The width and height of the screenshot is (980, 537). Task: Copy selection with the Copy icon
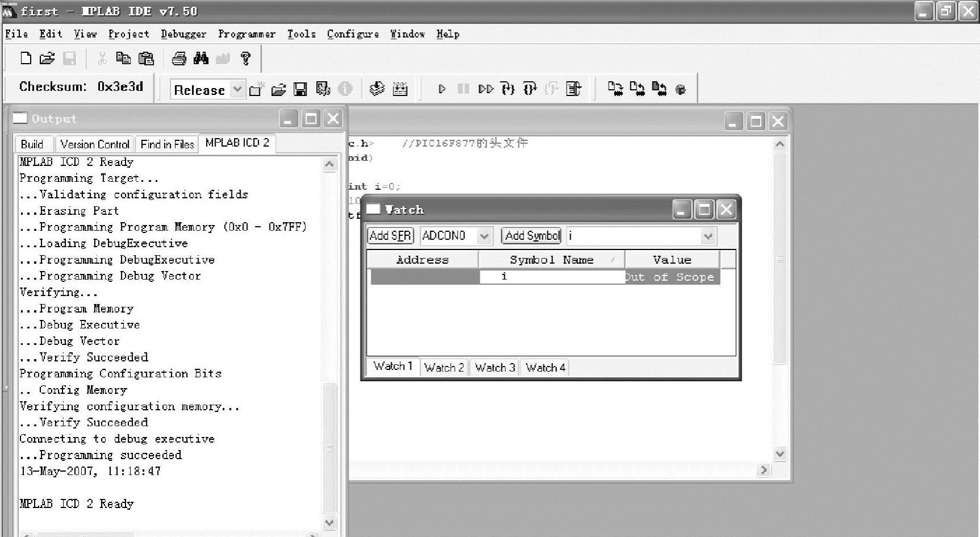(123, 58)
